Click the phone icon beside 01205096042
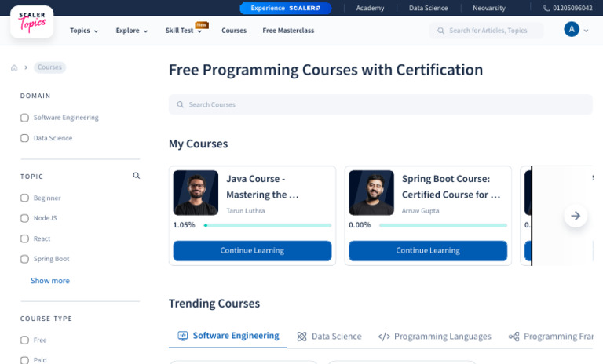The image size is (603, 364). [546, 8]
